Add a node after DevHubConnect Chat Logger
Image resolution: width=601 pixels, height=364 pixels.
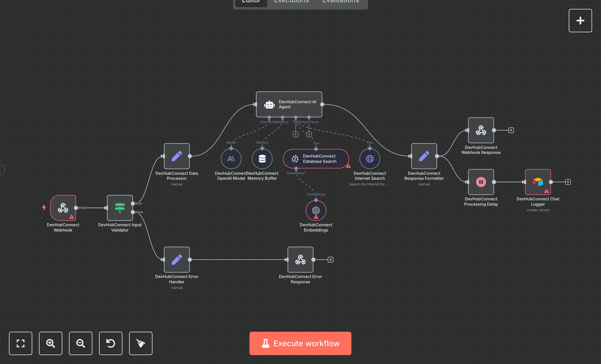568,182
